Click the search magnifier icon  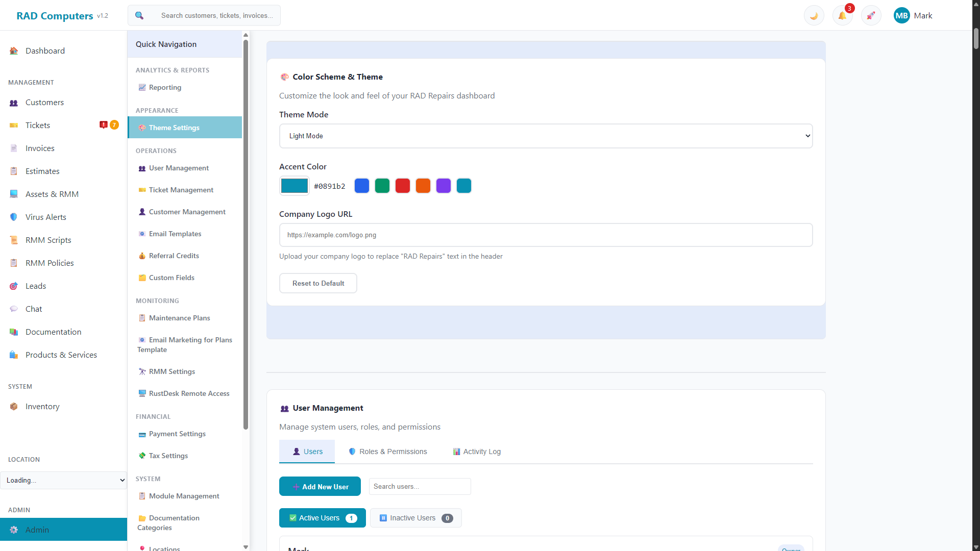(139, 16)
